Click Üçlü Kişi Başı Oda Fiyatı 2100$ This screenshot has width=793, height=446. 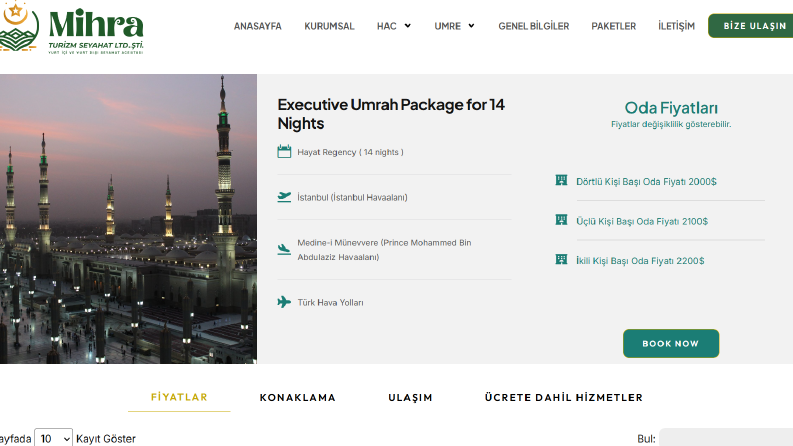642,221
